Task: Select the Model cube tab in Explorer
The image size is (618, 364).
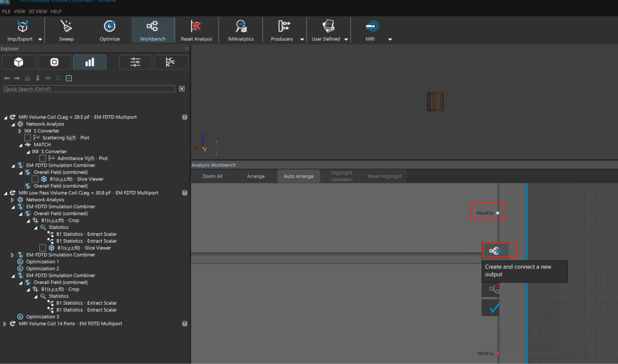Action: (x=18, y=62)
